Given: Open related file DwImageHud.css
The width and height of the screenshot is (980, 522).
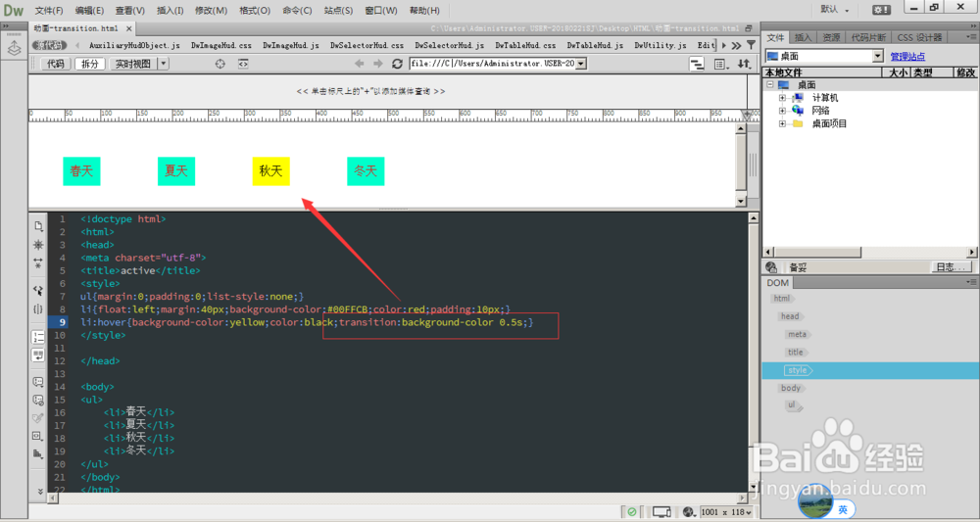Looking at the screenshot, I should pyautogui.click(x=221, y=46).
